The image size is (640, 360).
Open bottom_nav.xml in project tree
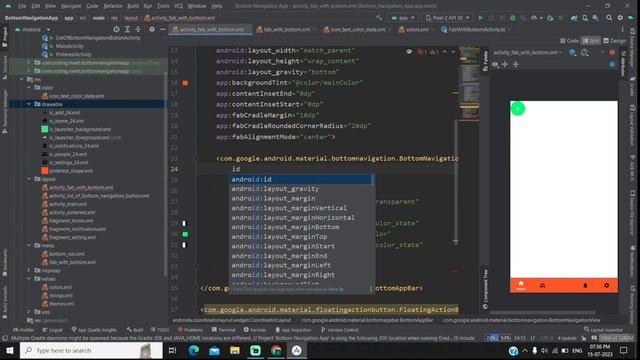(x=64, y=254)
